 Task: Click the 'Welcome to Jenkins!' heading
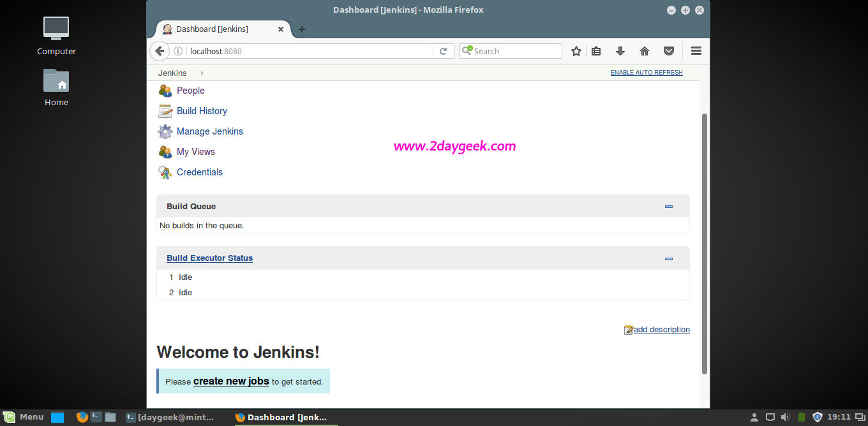click(238, 352)
